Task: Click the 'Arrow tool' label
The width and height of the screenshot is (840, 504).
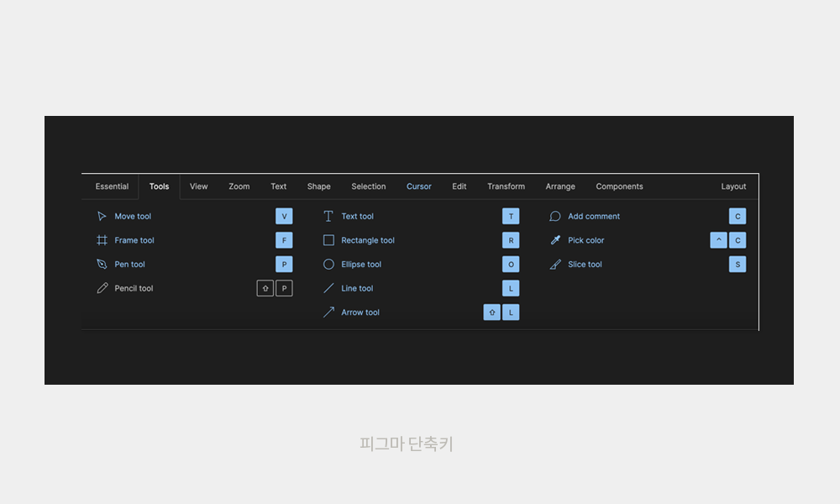Action: pos(360,312)
